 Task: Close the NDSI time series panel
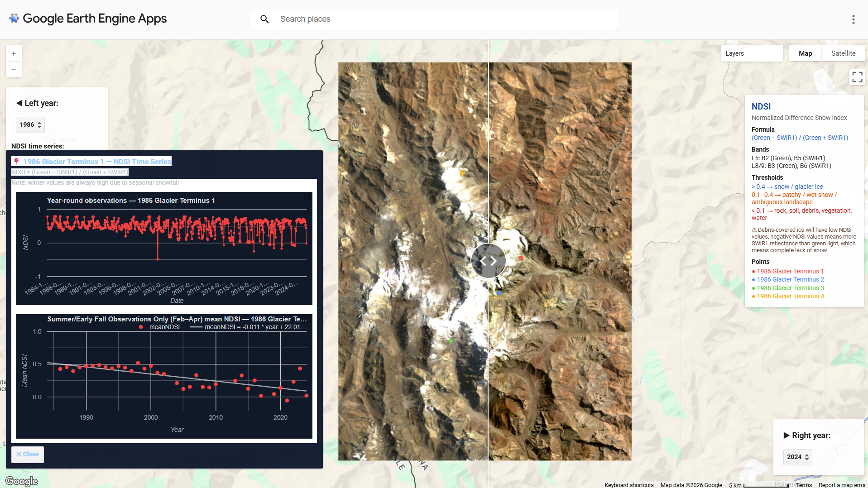(28, 455)
